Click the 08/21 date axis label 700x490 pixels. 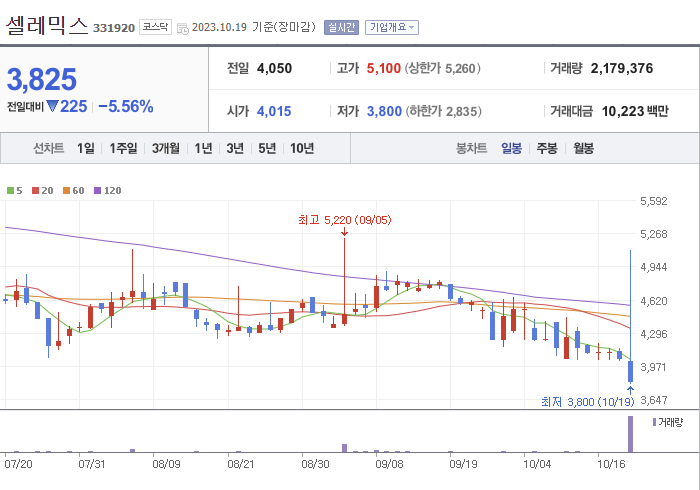pyautogui.click(x=241, y=464)
